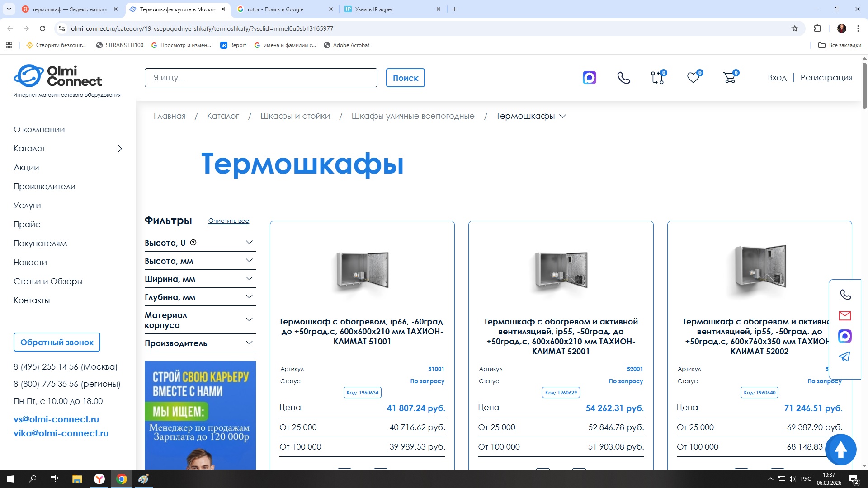
Task: Click the purple chat messenger icon in header
Action: (x=589, y=78)
